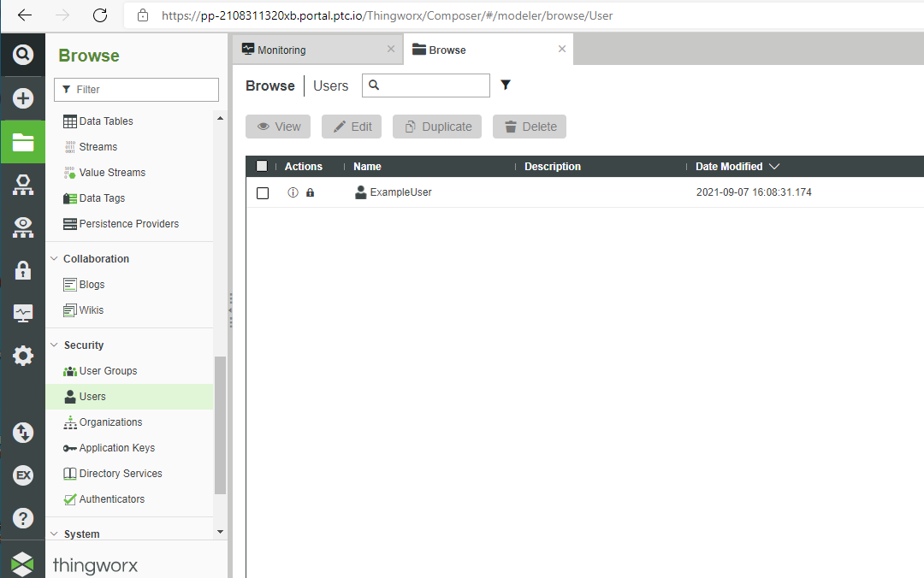Click the Edit button
924x578 pixels.
tap(351, 126)
